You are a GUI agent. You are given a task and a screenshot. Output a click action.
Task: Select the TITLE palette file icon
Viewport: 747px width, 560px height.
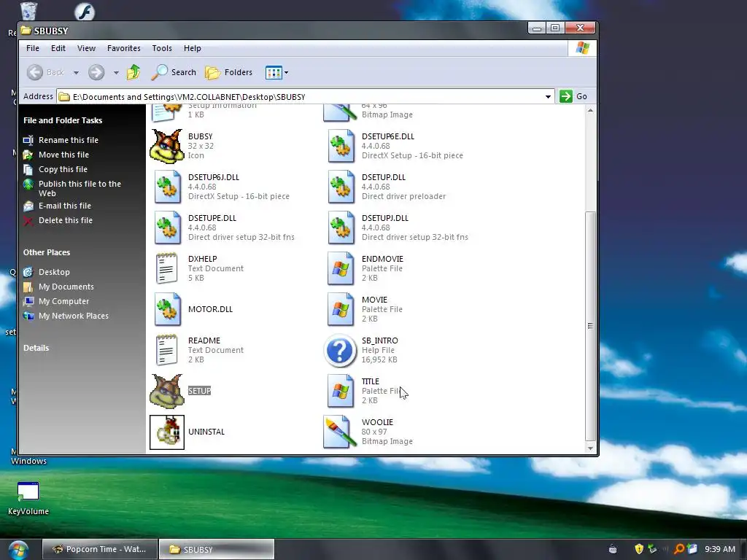(x=341, y=391)
